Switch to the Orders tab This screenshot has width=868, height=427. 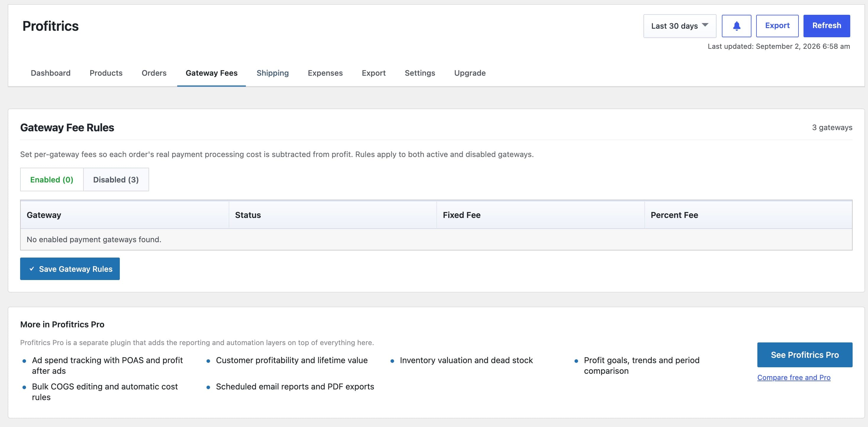[x=154, y=73]
